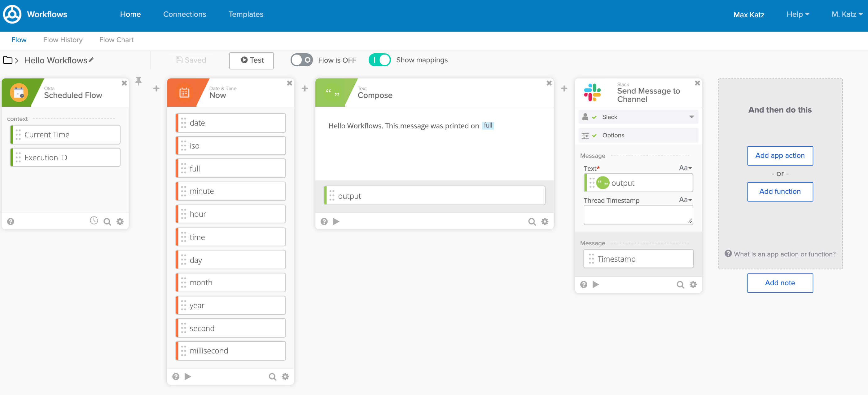Disable the Show mappings toggle

click(x=379, y=60)
